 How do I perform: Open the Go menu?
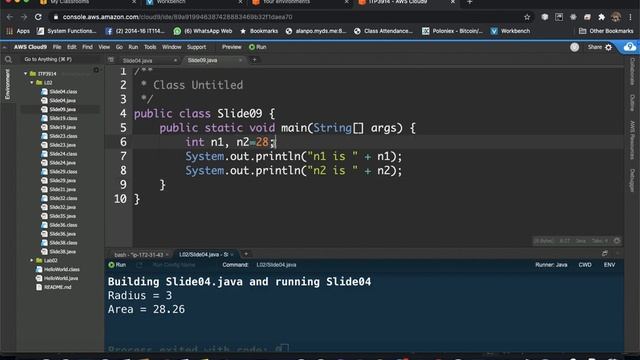pos(119,47)
